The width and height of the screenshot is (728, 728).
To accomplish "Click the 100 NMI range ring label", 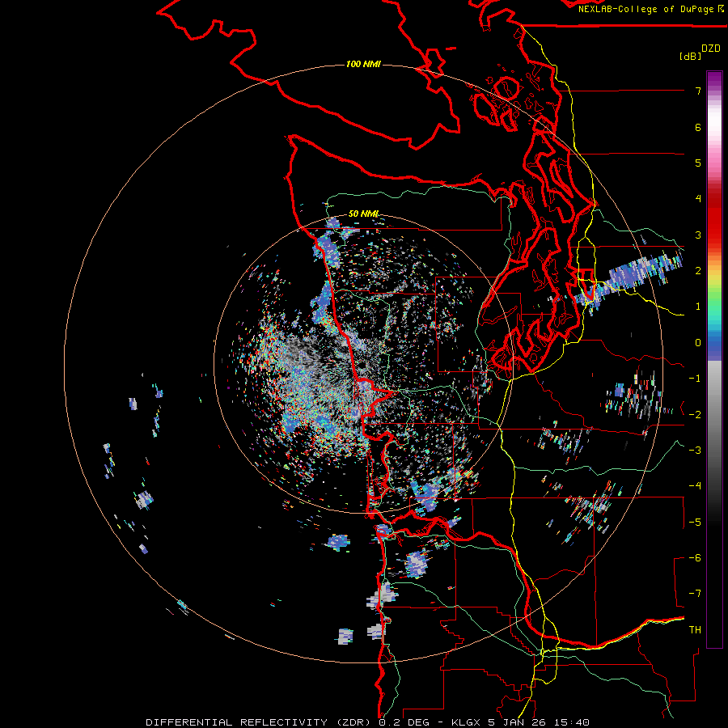I will (x=363, y=64).
